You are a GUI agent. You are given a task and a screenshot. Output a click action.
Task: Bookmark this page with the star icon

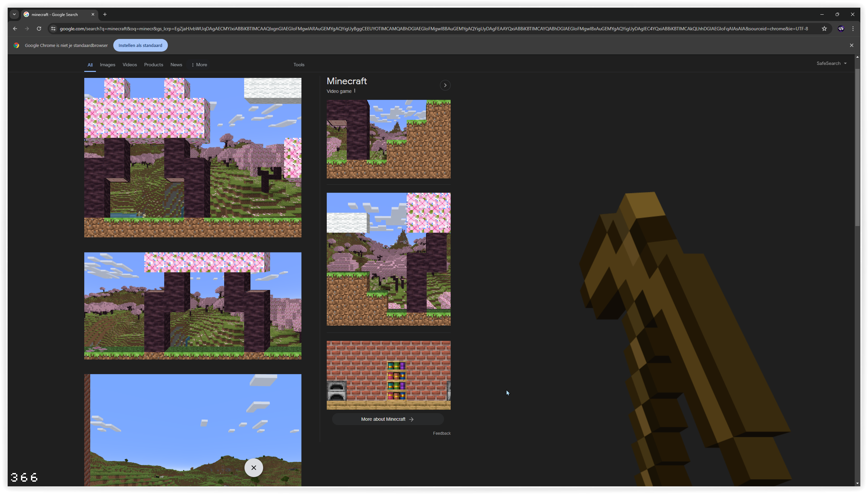pyautogui.click(x=824, y=29)
